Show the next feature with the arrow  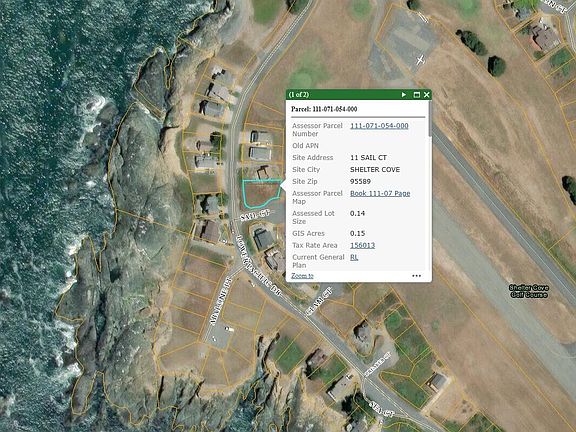404,95
